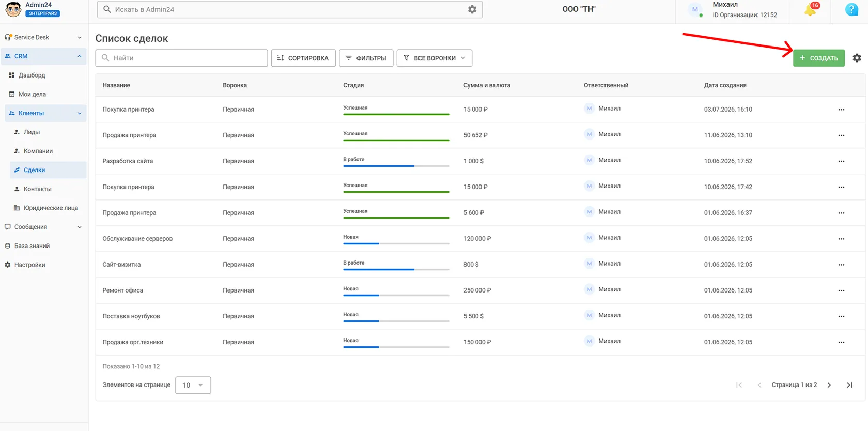This screenshot has height=431, width=868.
Task: Open notifications bell with 16 badge
Action: tap(810, 10)
